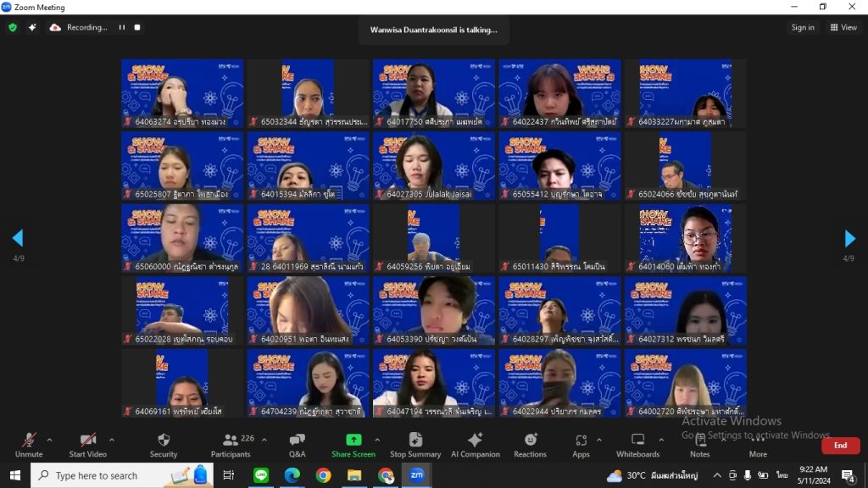Select video tile of 65022028
The image size is (868, 488).
pos(182,310)
